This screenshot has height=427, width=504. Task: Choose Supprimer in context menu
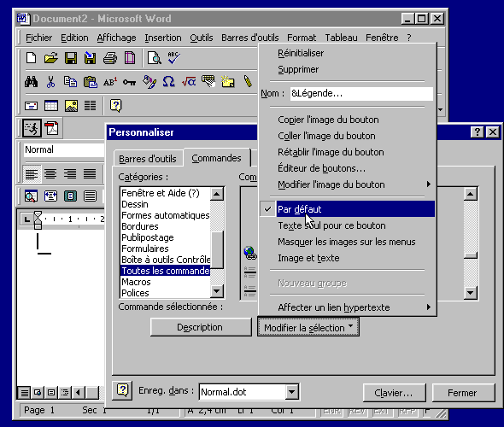coord(348,69)
